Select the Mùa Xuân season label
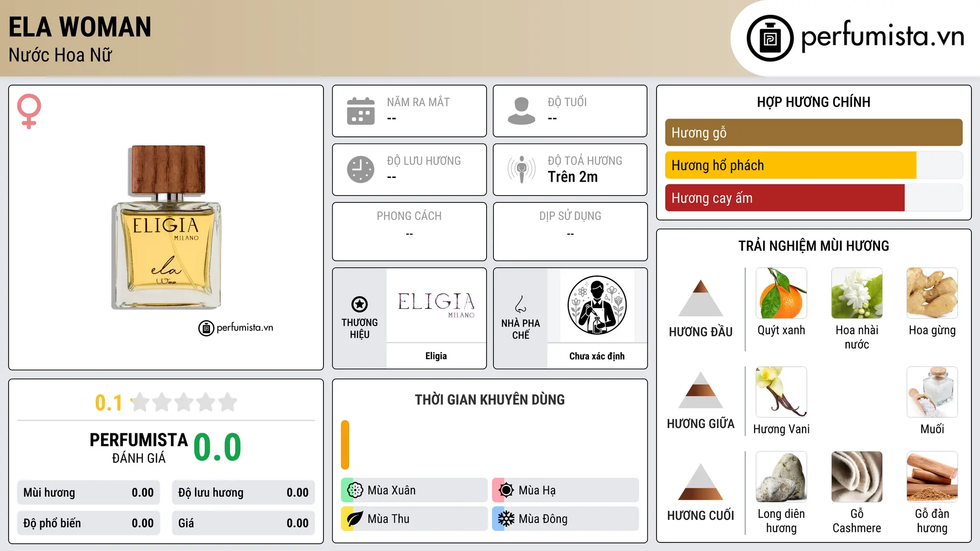Image resolution: width=980 pixels, height=551 pixels. pyautogui.click(x=391, y=490)
